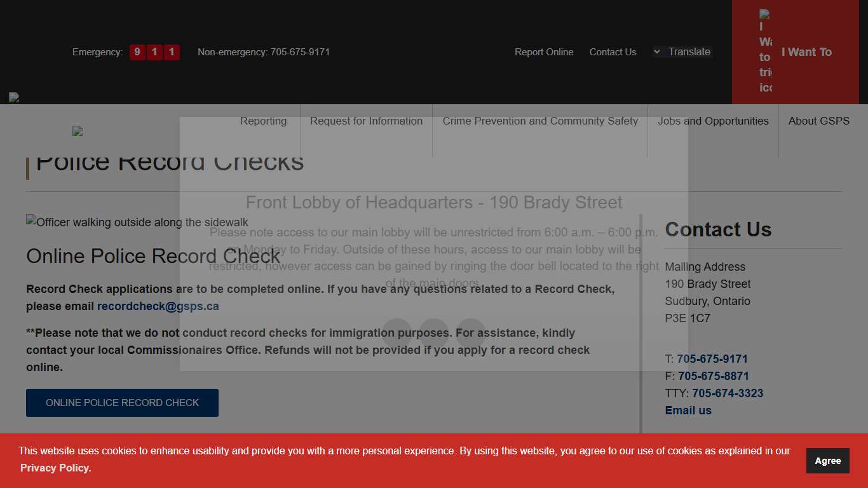Open the Reporting navigation menu

pyautogui.click(x=263, y=121)
